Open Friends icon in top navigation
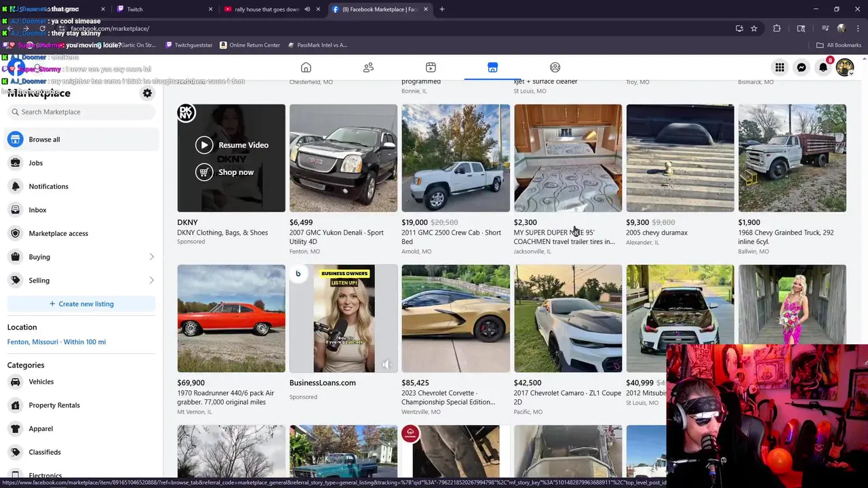The image size is (868, 488). point(368,68)
